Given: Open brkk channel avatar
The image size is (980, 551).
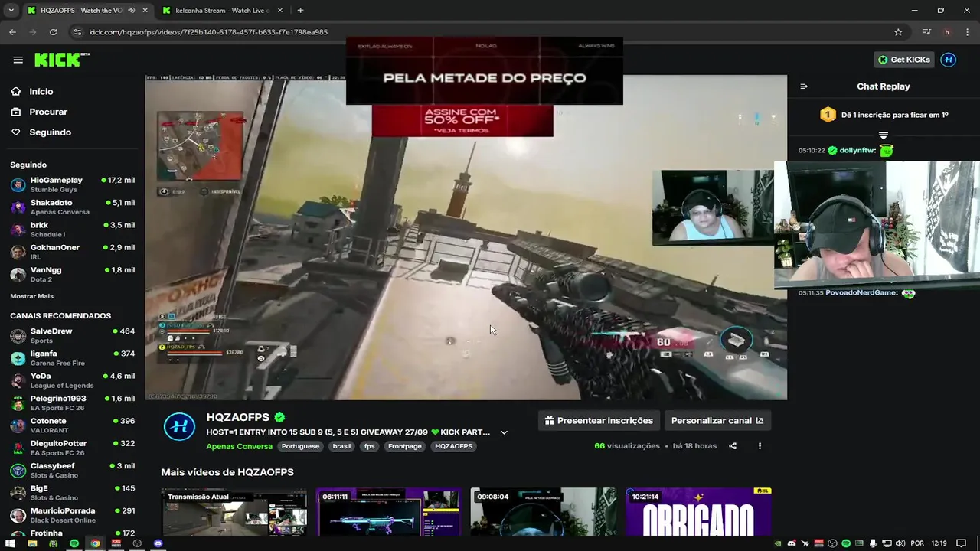Looking at the screenshot, I should pyautogui.click(x=18, y=230).
